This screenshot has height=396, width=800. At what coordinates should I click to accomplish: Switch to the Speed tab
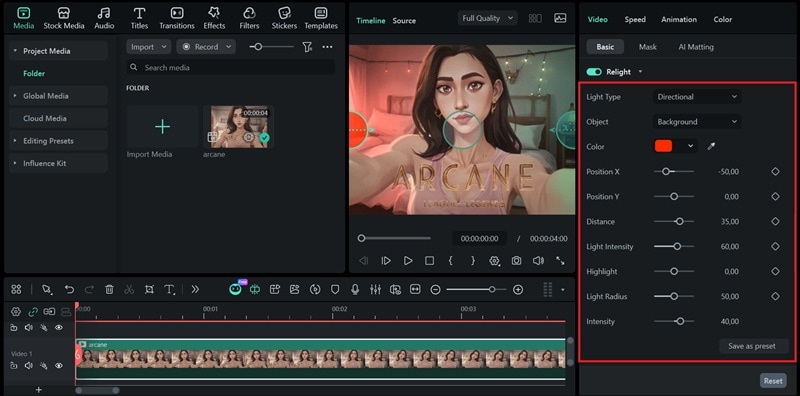tap(635, 19)
